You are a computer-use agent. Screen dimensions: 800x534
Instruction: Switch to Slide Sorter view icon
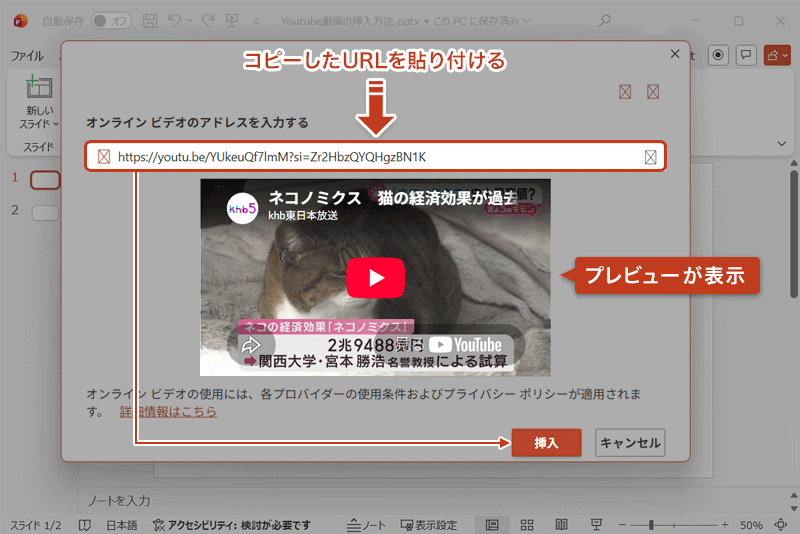point(527,525)
